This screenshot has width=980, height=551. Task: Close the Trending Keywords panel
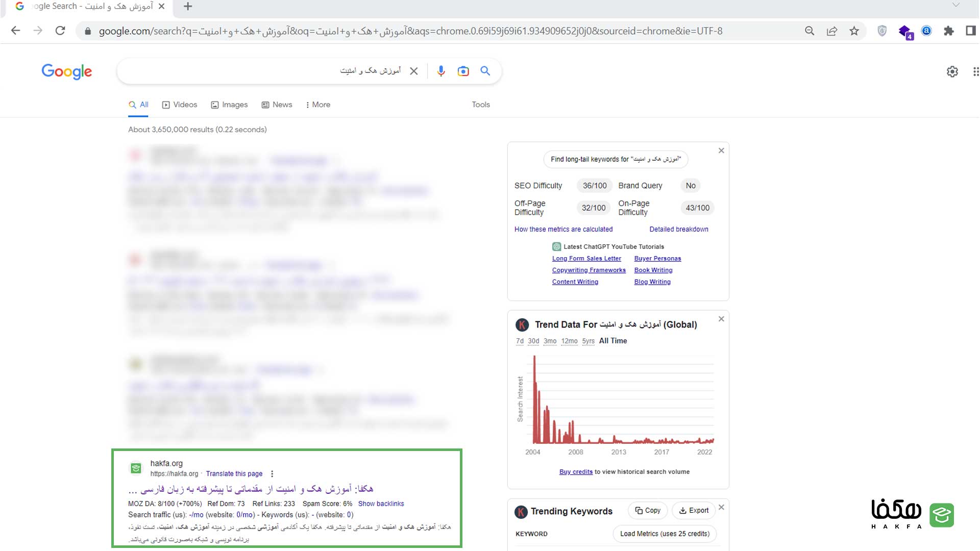pyautogui.click(x=721, y=507)
